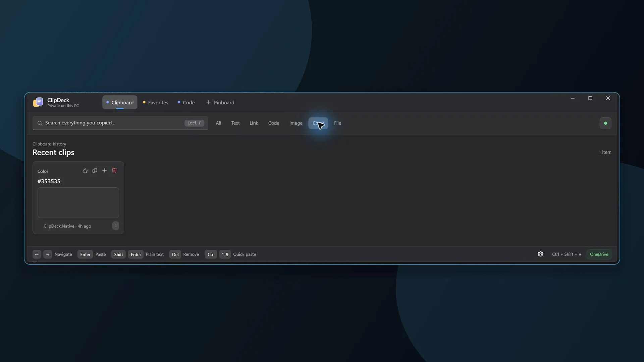
Task: Close the ClipDeck window
Action: point(608,98)
